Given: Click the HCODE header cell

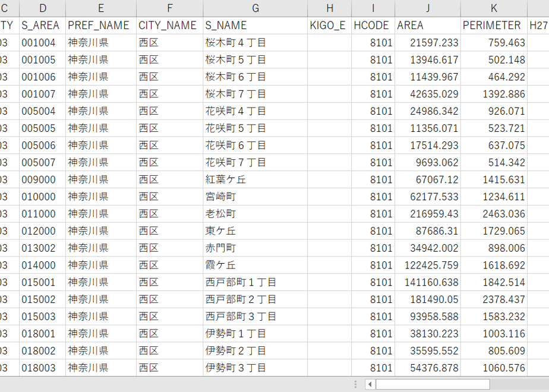Looking at the screenshot, I should [x=373, y=26].
